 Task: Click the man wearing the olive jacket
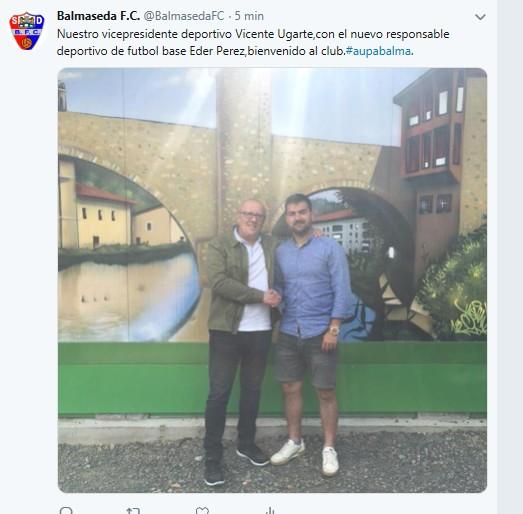tap(241, 340)
